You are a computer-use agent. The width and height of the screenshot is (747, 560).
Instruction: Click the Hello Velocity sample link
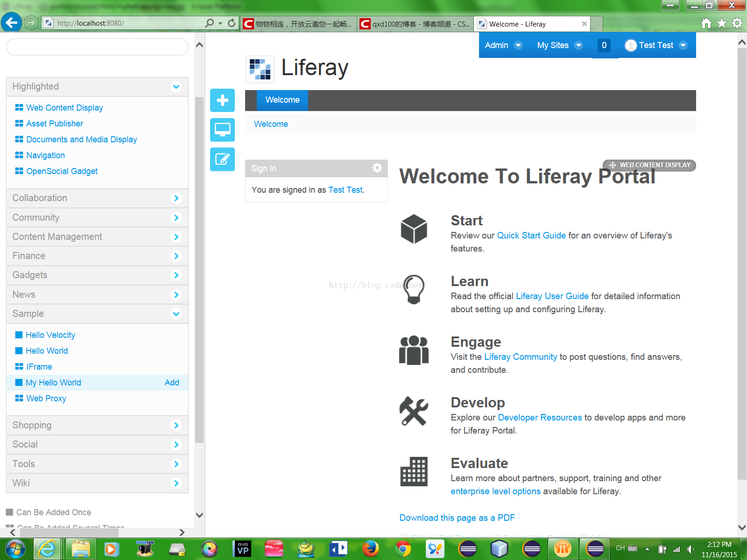coord(50,335)
